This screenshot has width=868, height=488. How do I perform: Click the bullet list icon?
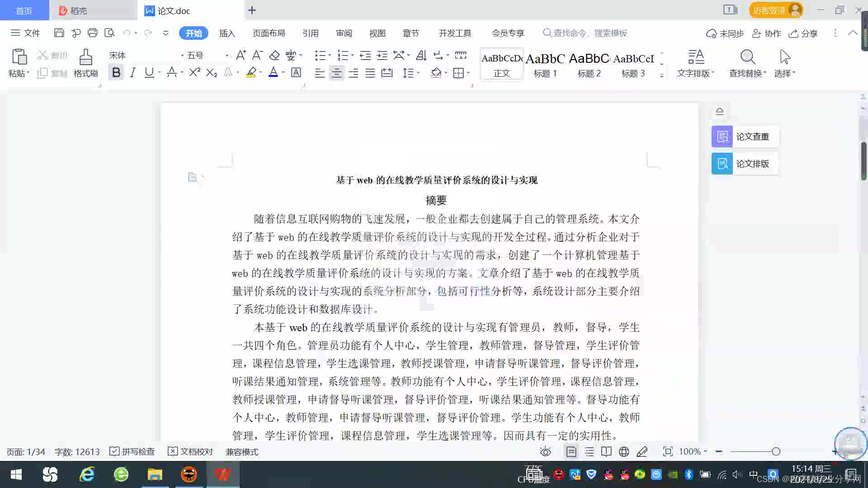(x=320, y=56)
